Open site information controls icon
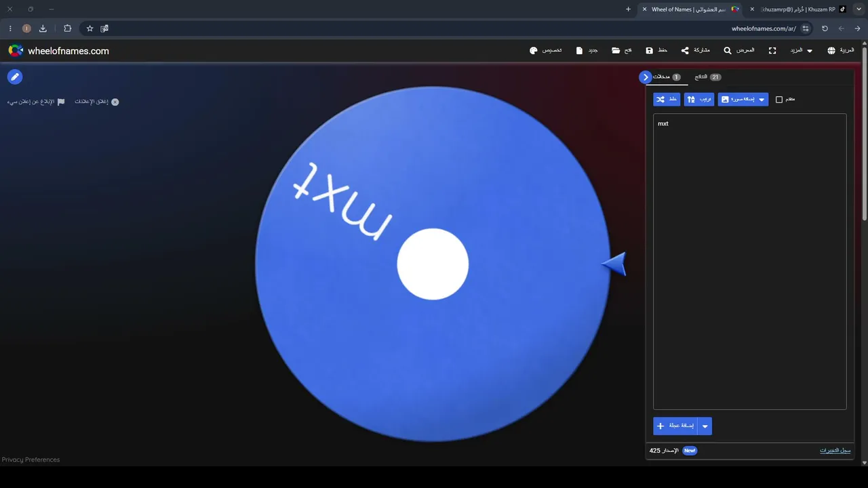This screenshot has height=488, width=868. pos(806,28)
